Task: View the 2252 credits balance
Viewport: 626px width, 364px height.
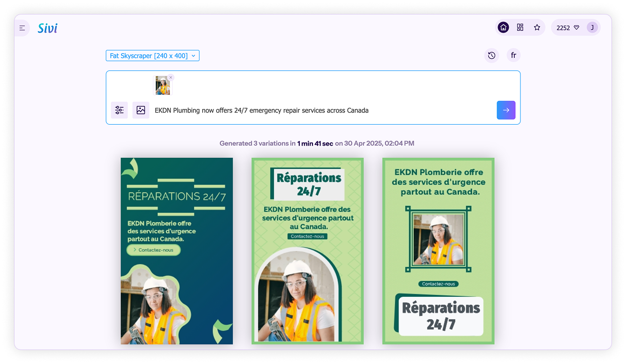Action: (568, 28)
